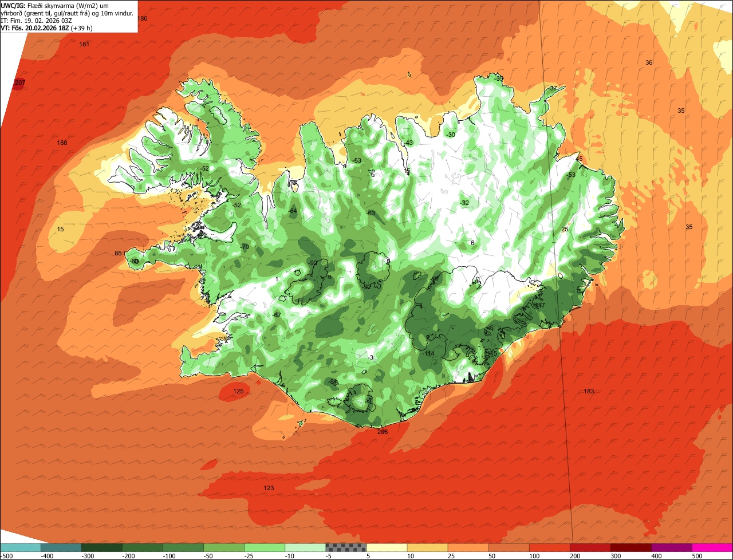The height and width of the screenshot is (560, 733).
Task: Click the map value -84 in south Iceland
Action: click(x=333, y=382)
